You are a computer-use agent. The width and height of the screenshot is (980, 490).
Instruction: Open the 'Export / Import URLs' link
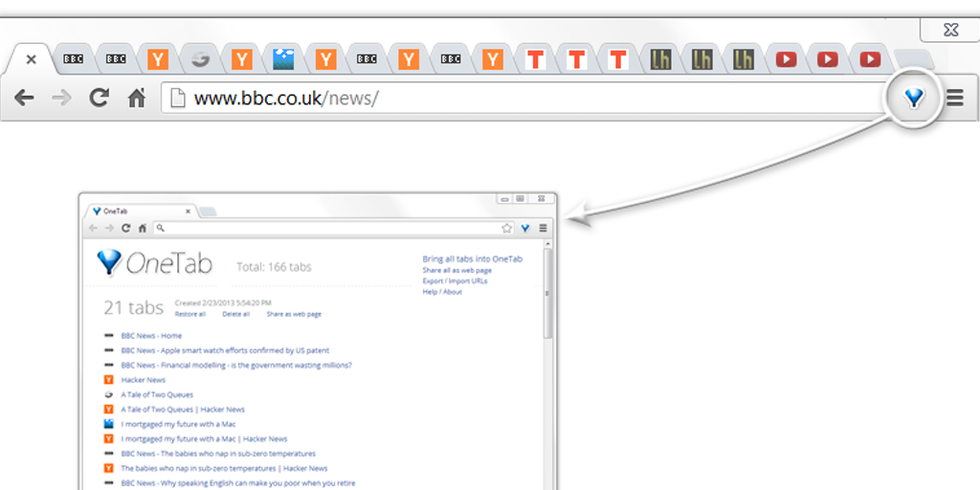click(455, 281)
